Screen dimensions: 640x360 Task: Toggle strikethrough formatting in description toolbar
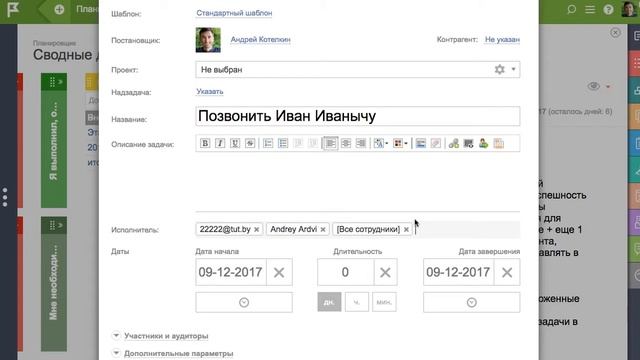click(250, 143)
